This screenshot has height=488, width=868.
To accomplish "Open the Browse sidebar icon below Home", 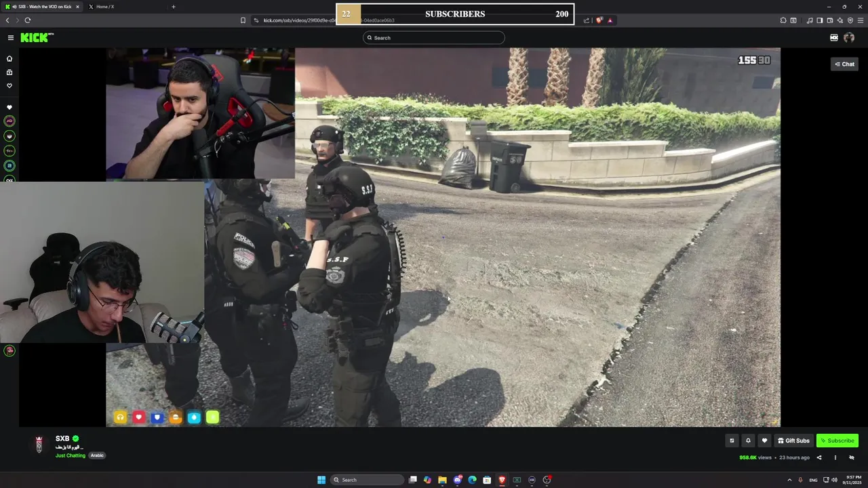I will click(x=9, y=73).
